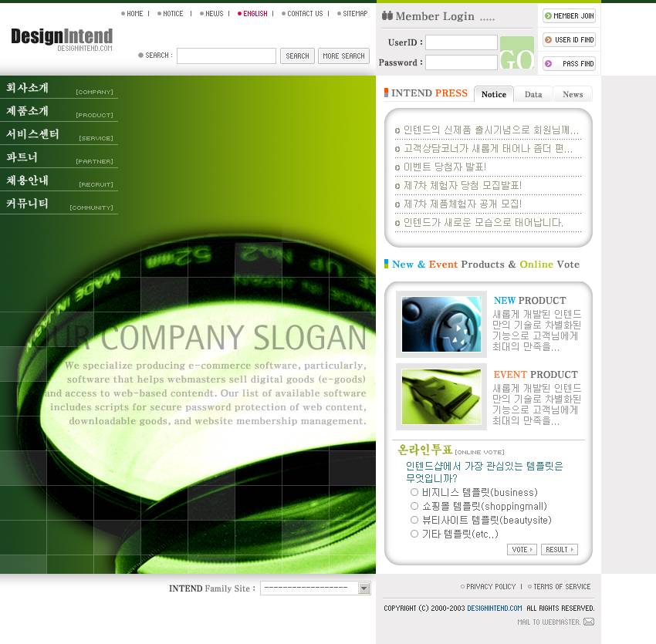Switch to the Data tab

pos(533,94)
